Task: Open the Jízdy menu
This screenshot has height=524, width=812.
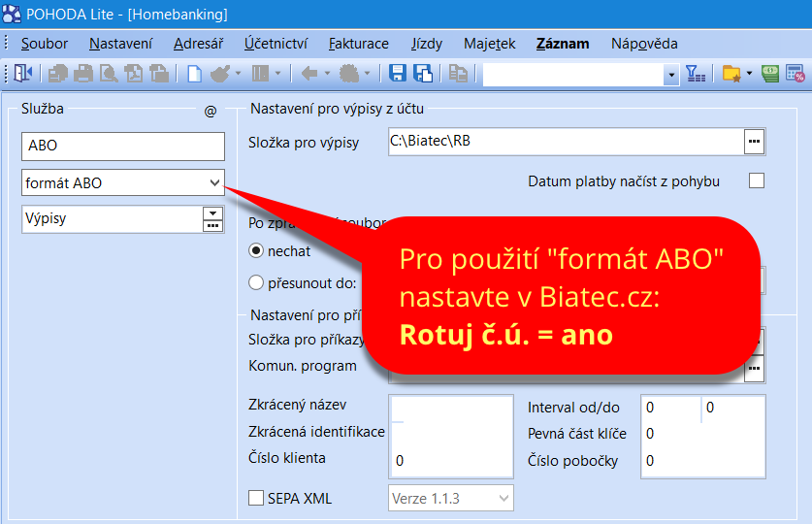Action: point(427,44)
